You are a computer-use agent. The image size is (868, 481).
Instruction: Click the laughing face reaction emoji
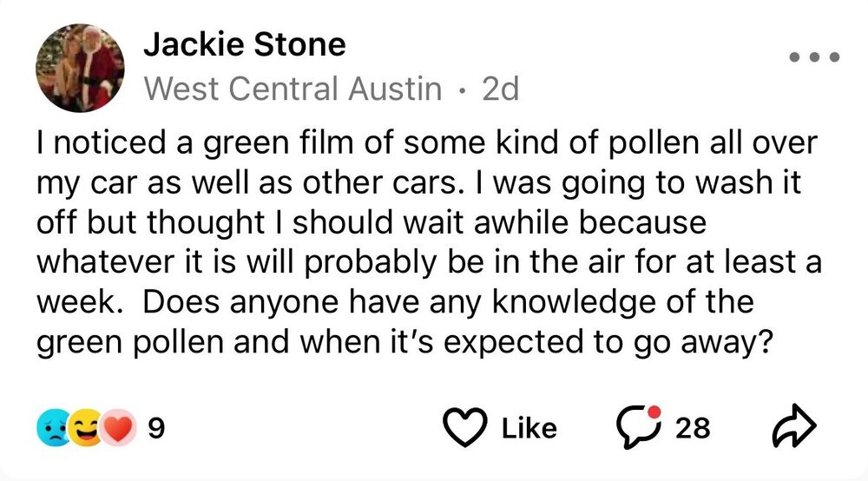point(84,427)
